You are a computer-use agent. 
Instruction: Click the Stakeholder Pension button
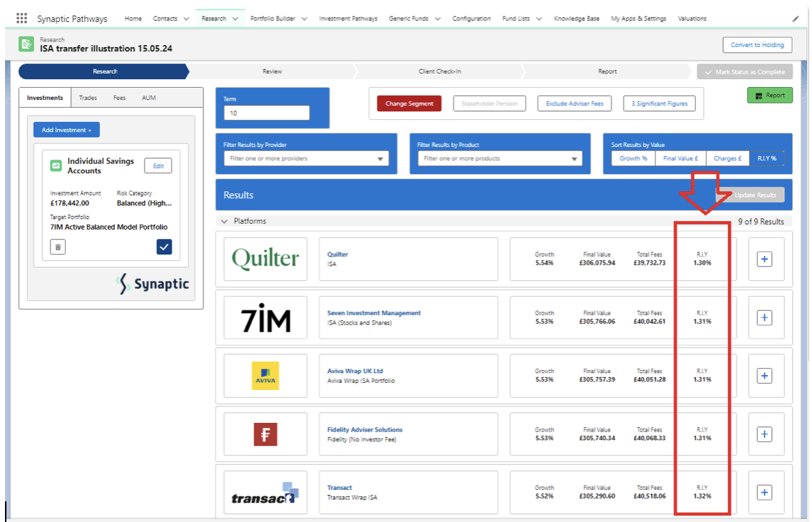[x=489, y=103]
